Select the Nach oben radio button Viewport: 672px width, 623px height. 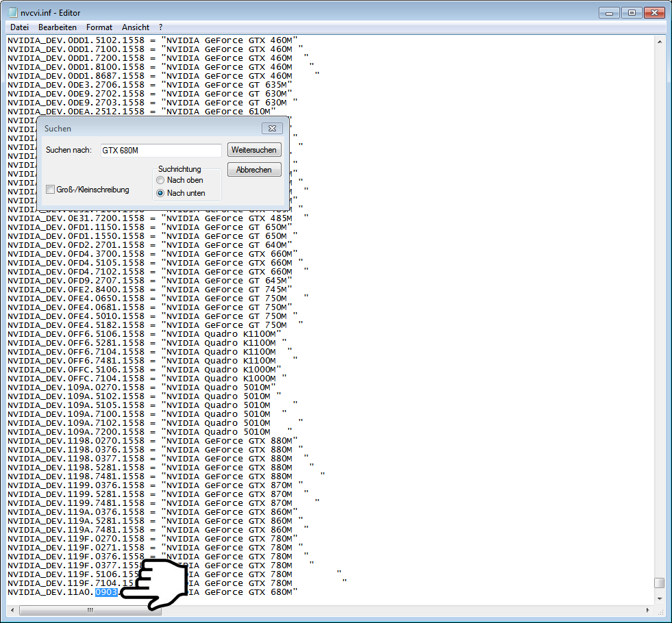[160, 180]
